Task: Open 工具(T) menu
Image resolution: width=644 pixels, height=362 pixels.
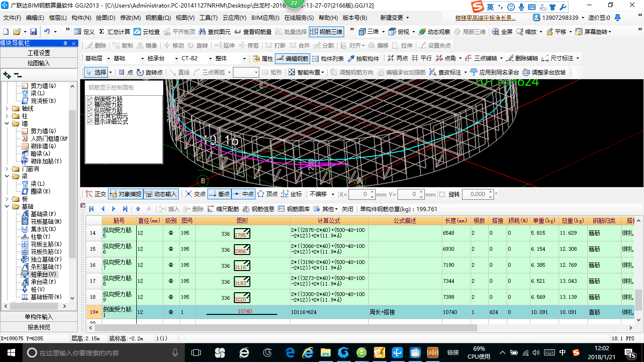Action: [208, 18]
